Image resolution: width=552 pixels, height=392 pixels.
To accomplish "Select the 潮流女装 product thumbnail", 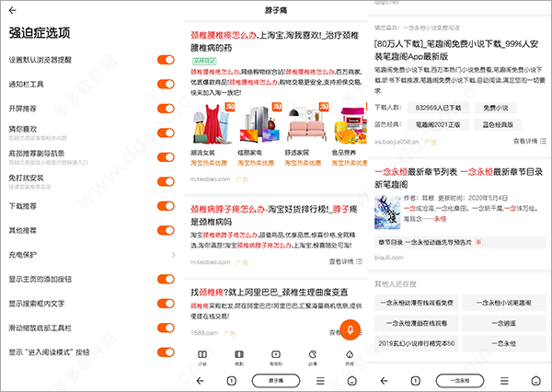I will coord(213,123).
